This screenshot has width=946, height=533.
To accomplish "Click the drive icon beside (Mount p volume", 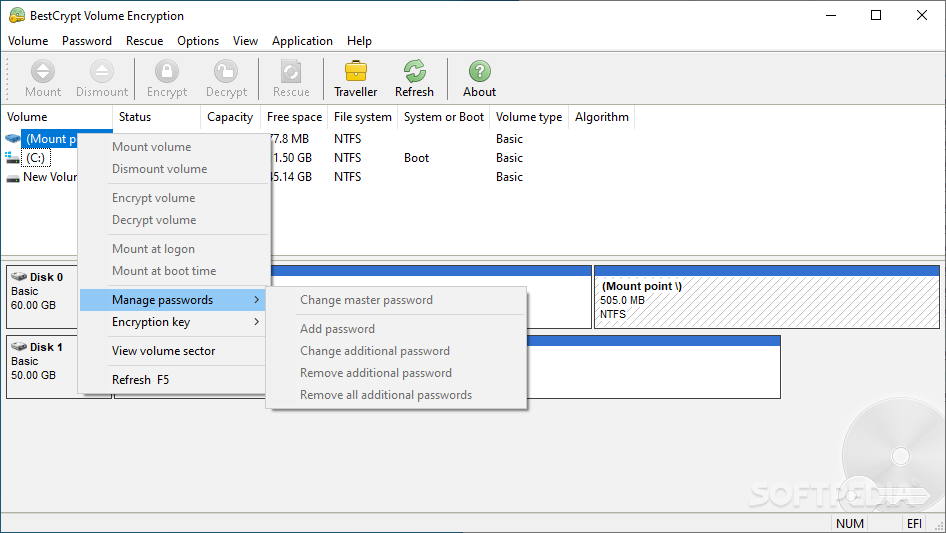I will click(x=13, y=139).
